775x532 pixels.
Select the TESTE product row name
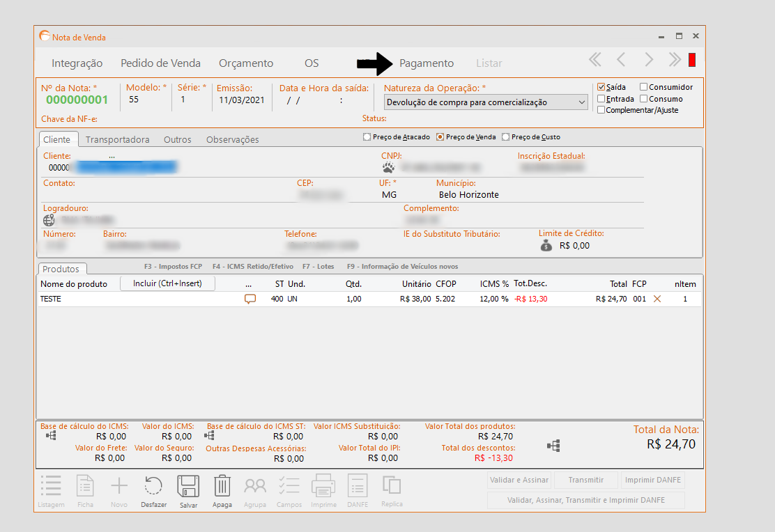pos(50,299)
